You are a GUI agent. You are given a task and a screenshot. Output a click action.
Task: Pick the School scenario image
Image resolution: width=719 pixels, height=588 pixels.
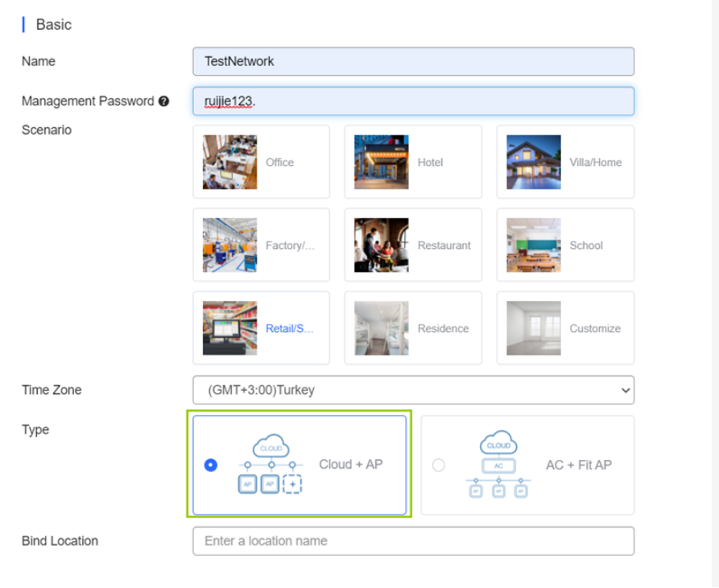coord(533,245)
